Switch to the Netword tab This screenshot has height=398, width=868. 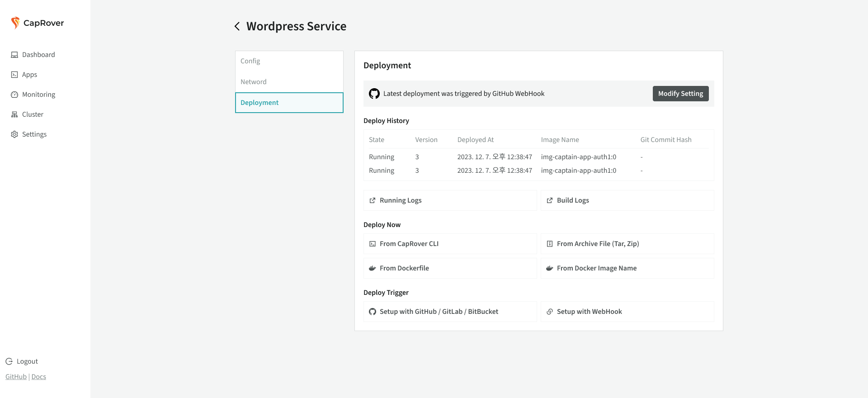click(x=253, y=82)
